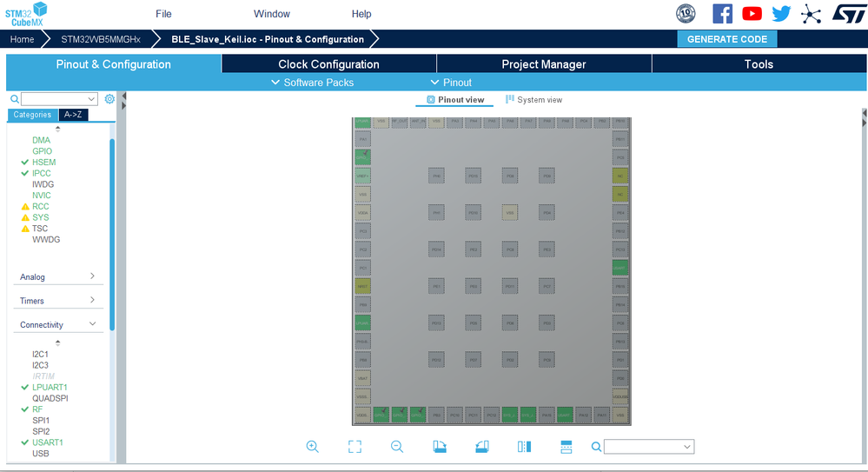Open ST YouTube channel icon
868x472 pixels.
click(752, 14)
